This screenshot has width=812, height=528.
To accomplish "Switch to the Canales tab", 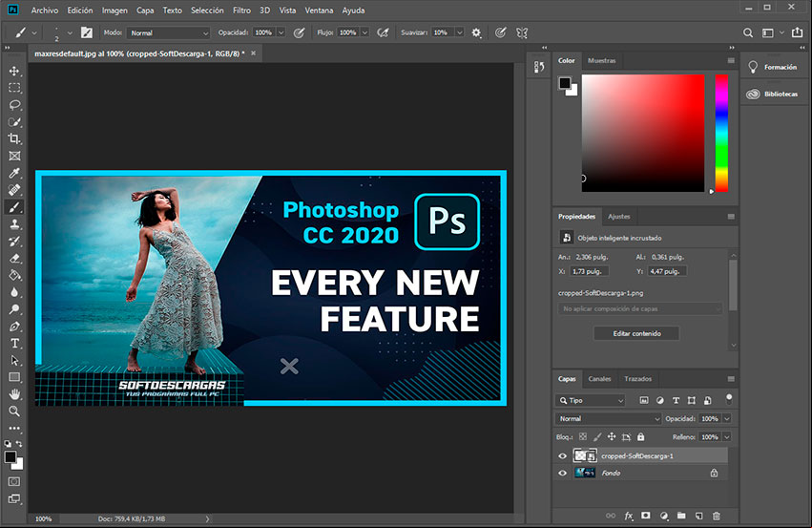I will tap(599, 379).
